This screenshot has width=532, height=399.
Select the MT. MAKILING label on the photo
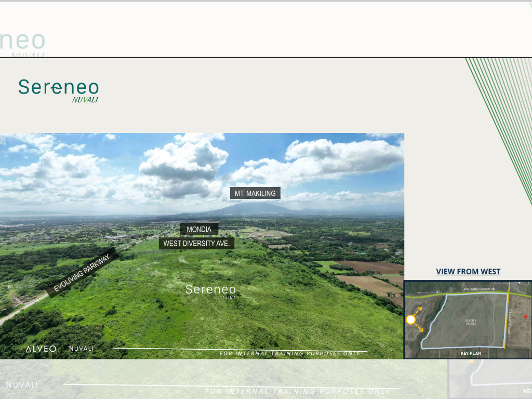click(x=255, y=193)
